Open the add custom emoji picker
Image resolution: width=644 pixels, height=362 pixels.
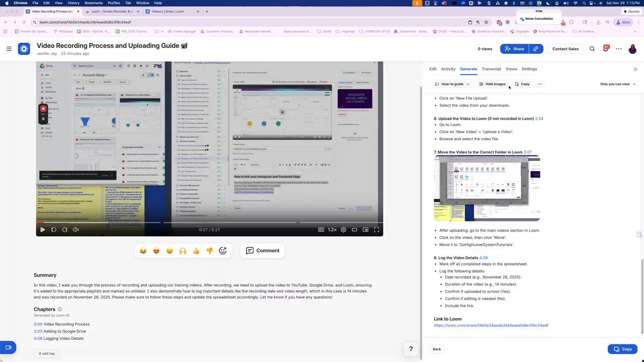(223, 250)
